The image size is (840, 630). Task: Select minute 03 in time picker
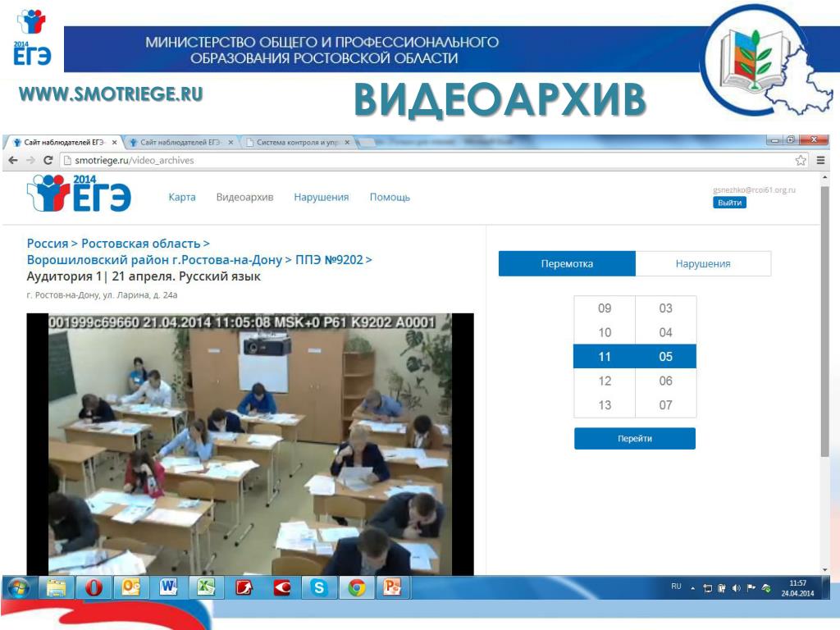coord(665,308)
